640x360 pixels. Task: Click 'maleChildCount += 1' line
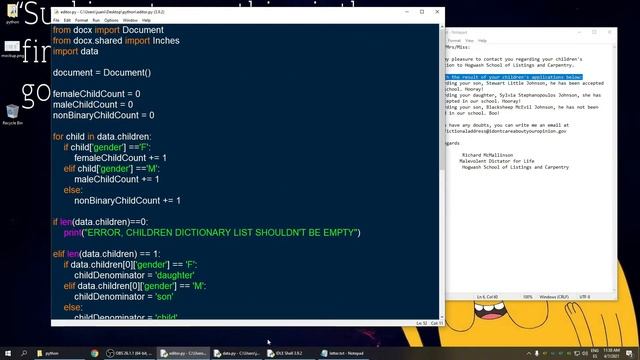pyautogui.click(x=117, y=179)
